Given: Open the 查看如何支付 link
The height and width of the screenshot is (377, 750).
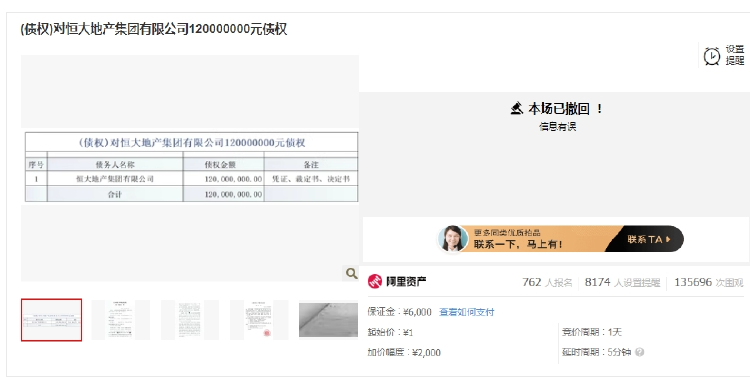Looking at the screenshot, I should coord(466,312).
